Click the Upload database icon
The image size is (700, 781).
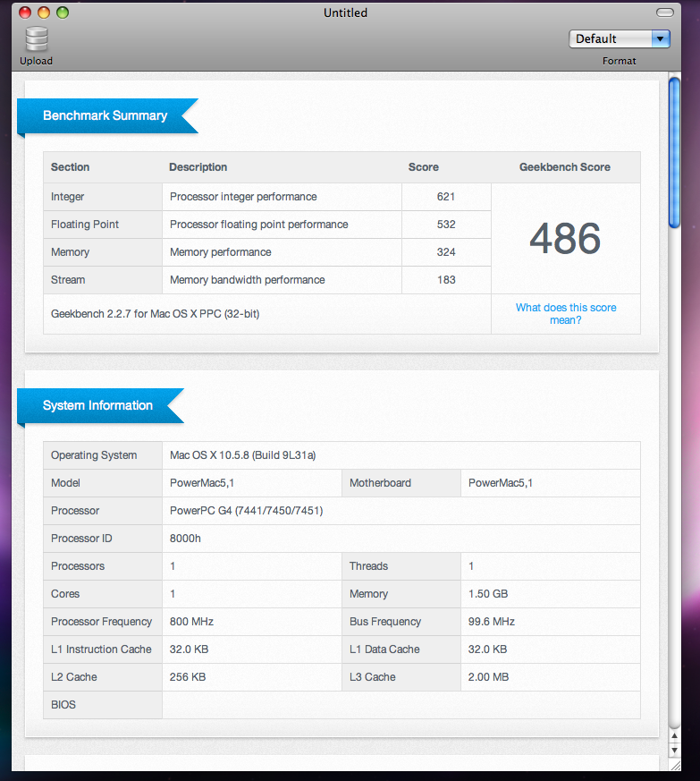pos(37,39)
